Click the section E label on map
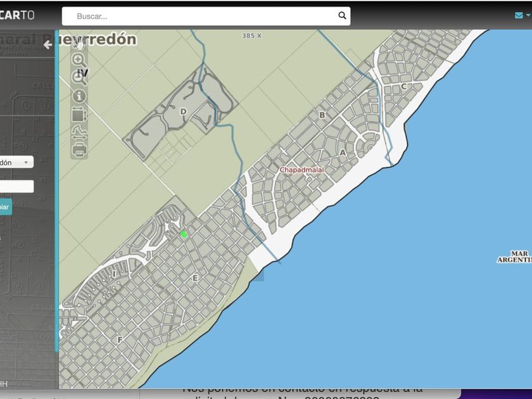Viewport: 532px width, 399px height. click(195, 278)
